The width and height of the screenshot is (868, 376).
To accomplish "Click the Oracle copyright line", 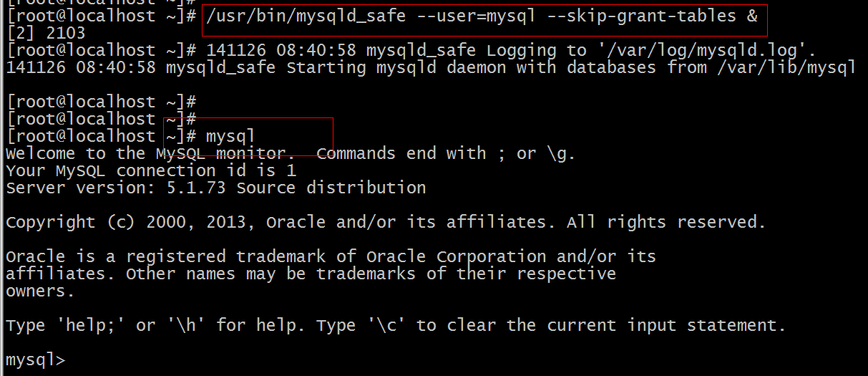I will pos(385,222).
